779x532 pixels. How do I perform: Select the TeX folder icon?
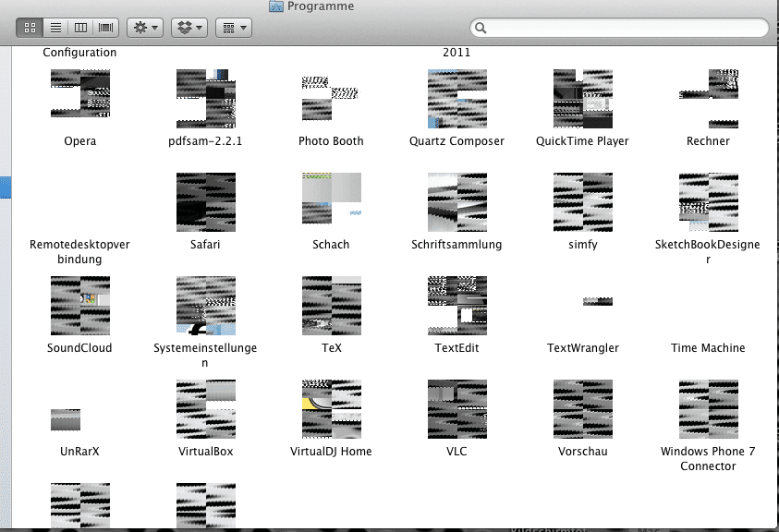332,306
